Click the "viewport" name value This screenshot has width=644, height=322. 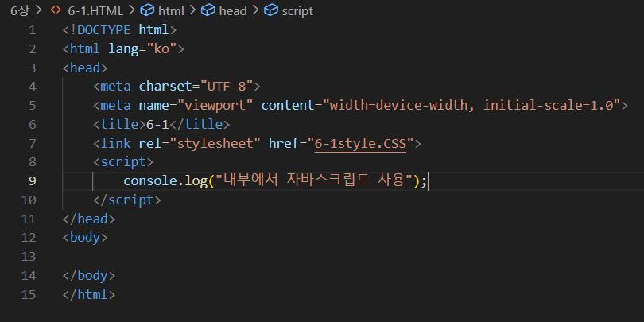(x=215, y=106)
